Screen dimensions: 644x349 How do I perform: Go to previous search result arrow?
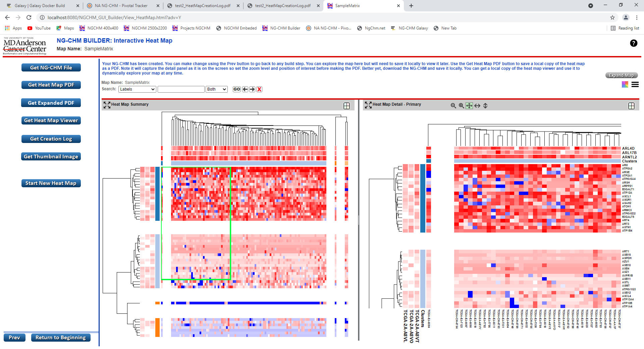click(245, 89)
